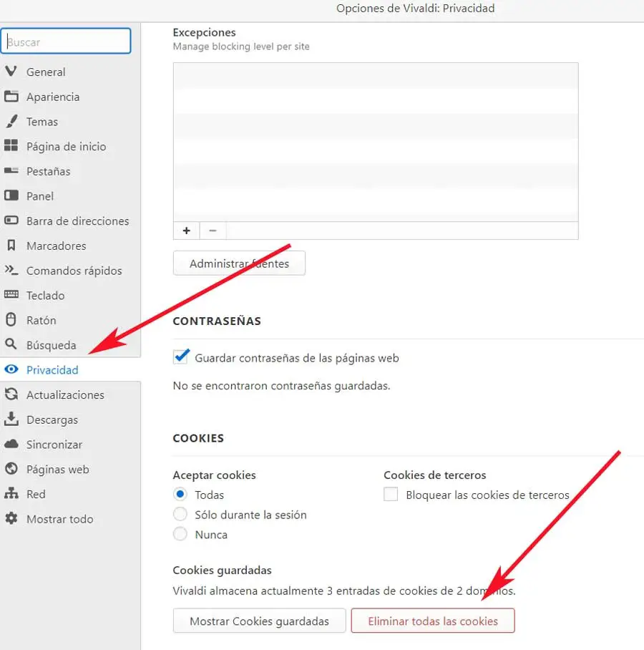Click the Administrar fuentes button

239,263
